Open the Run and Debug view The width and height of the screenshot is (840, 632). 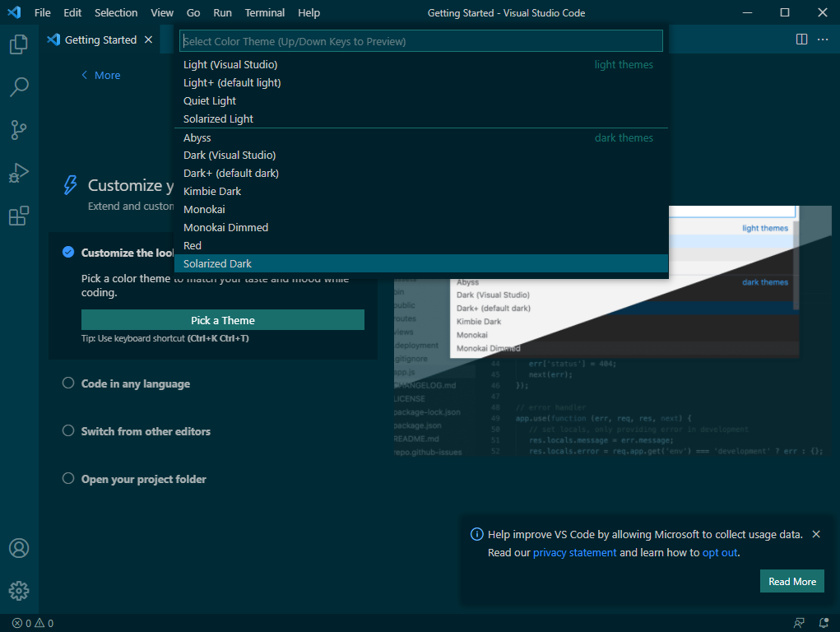[19, 173]
